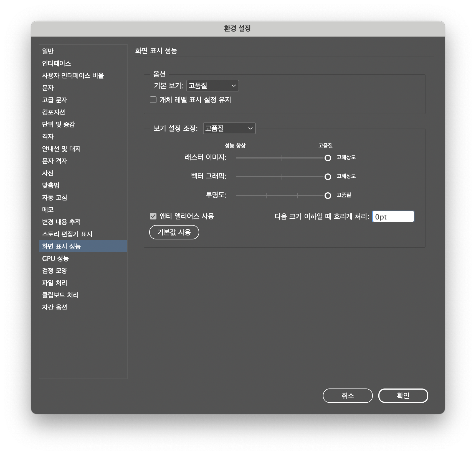Viewport: 476px width, 455px height.
Task: Open the 문자 category
Action: tap(83, 88)
